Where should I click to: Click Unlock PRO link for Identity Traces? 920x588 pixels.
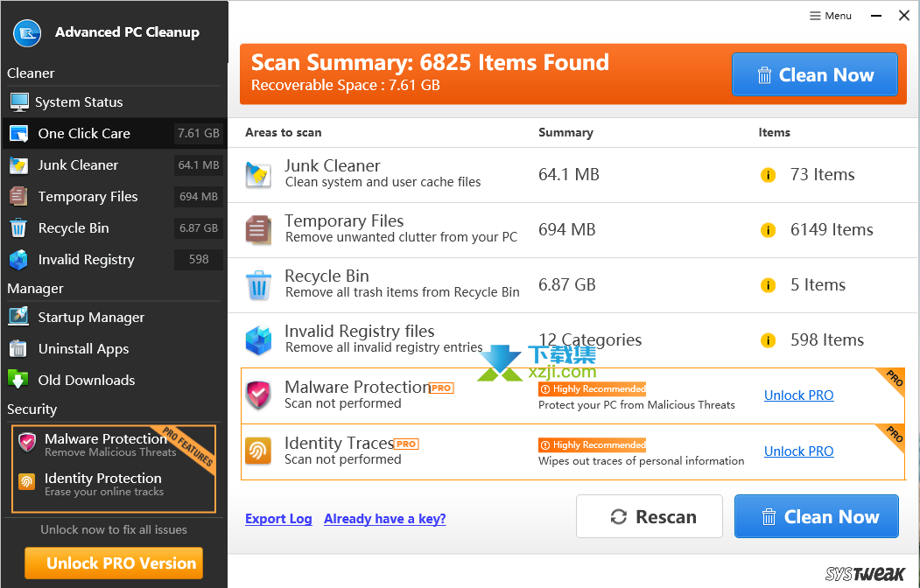798,451
